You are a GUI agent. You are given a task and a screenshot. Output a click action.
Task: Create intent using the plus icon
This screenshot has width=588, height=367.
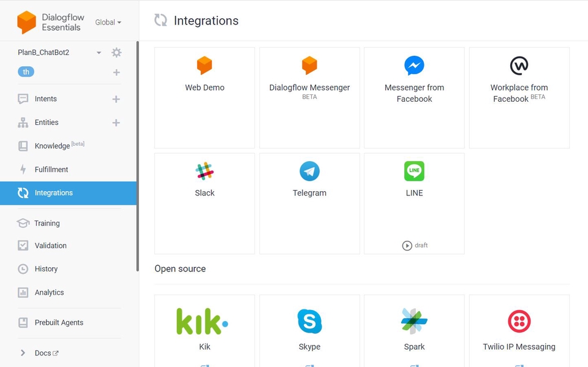116,99
